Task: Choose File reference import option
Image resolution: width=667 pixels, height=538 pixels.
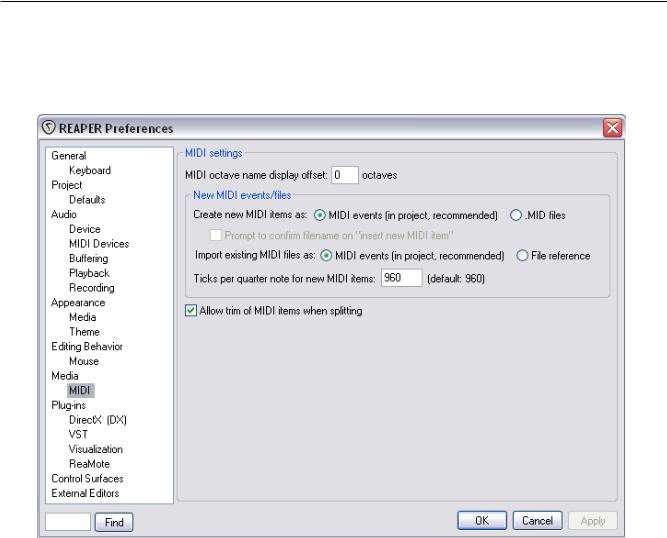Action: pos(522,256)
